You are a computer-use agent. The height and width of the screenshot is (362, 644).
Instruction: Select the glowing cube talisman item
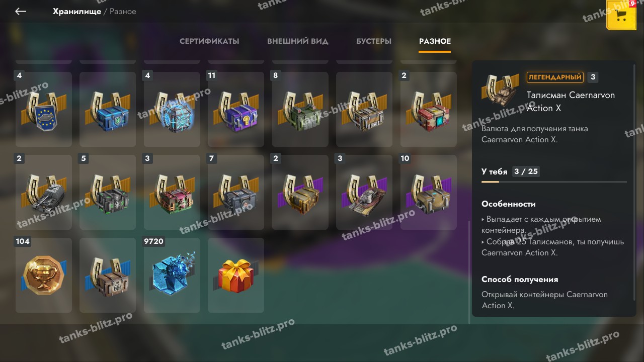click(x=172, y=109)
